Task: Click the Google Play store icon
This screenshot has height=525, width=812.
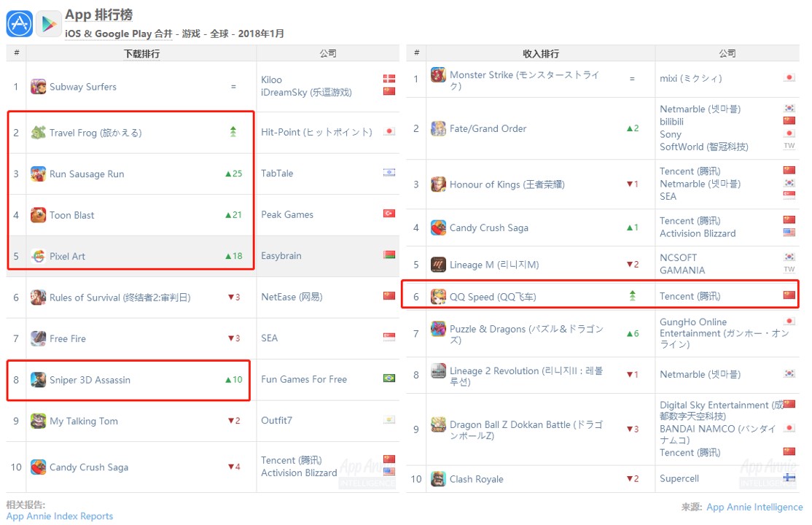Action: point(49,24)
